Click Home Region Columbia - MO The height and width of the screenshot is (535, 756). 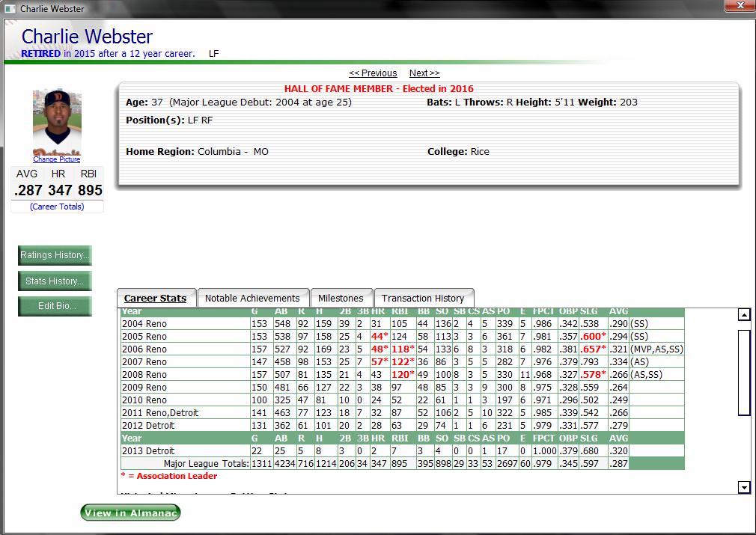coord(197,151)
